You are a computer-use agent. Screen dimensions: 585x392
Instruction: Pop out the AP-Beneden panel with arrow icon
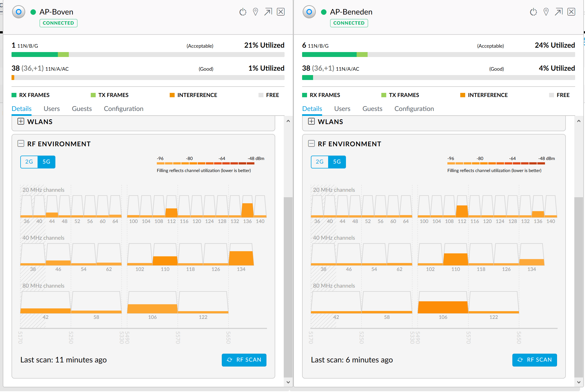[x=559, y=12]
